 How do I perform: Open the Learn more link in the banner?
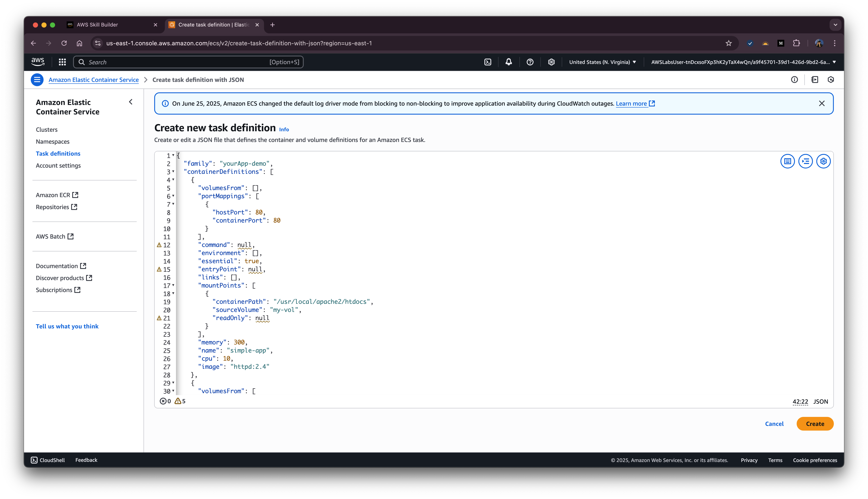pos(635,103)
